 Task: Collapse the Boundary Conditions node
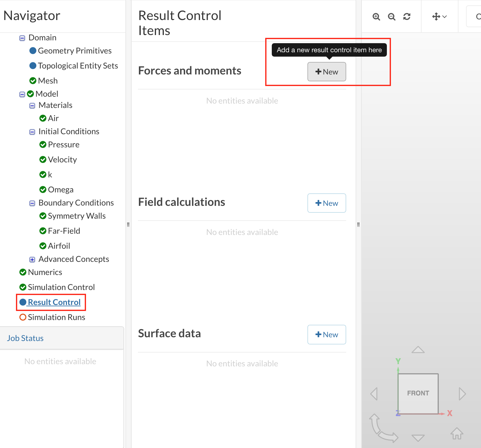point(32,203)
